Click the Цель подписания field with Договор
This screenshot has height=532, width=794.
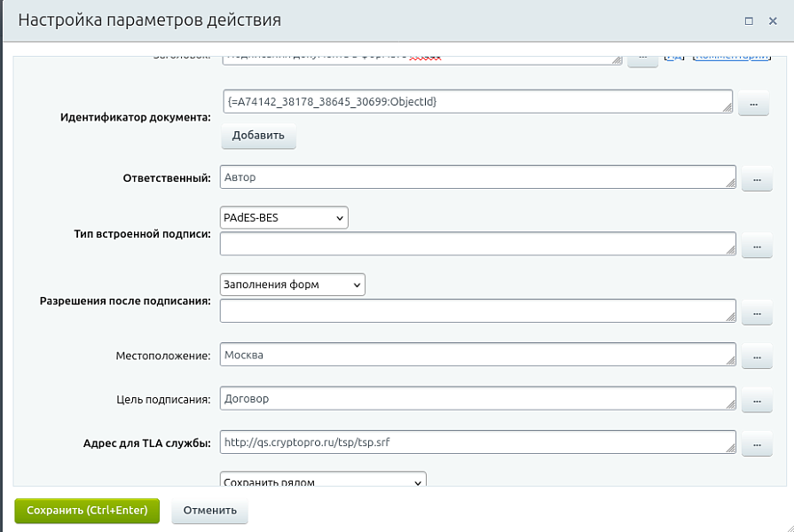point(477,399)
